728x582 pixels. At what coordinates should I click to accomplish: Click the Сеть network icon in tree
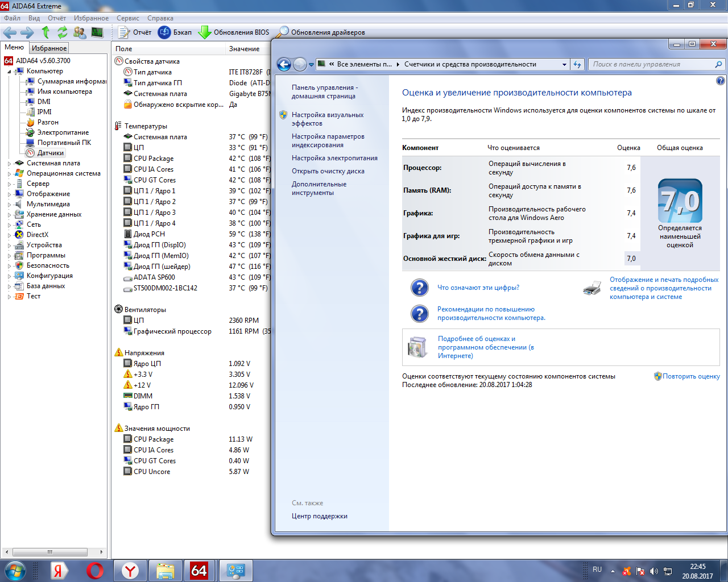coord(19,225)
